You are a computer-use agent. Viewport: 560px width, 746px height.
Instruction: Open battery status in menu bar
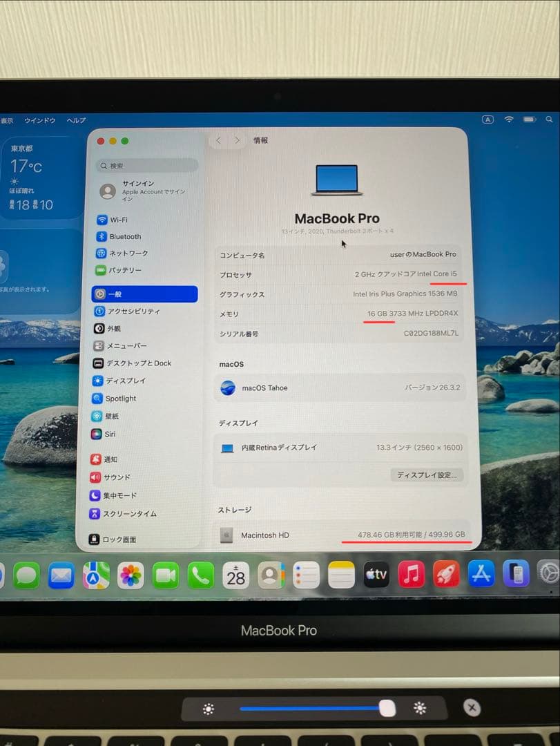coord(530,119)
